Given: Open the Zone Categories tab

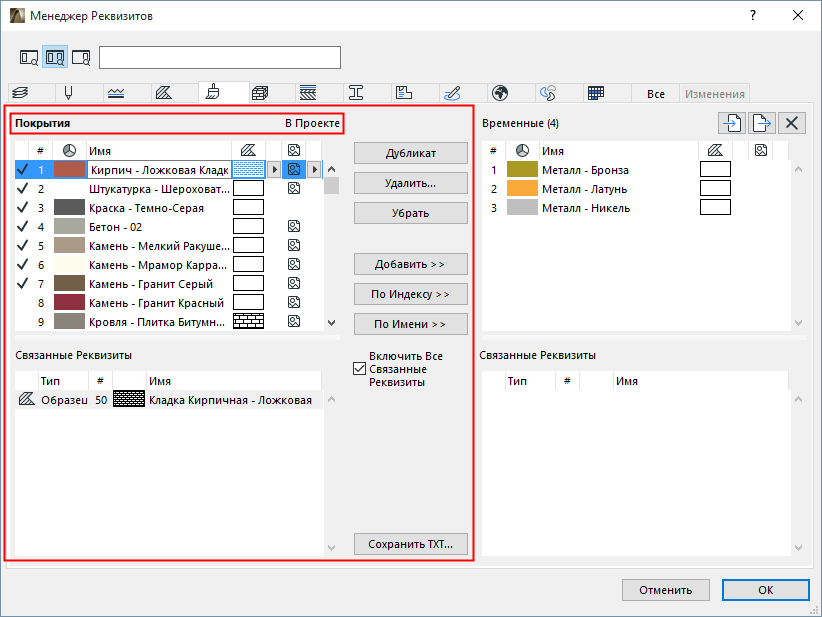Looking at the screenshot, I should point(404,93).
